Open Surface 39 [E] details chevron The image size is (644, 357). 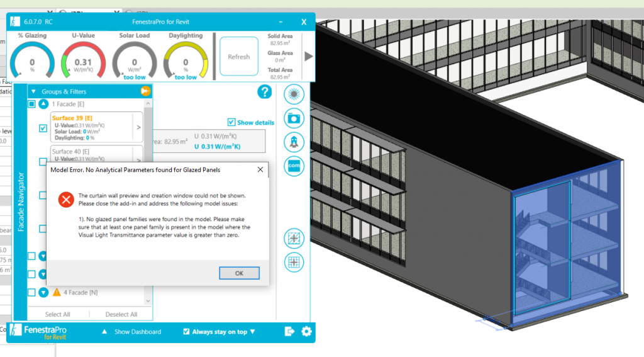click(x=138, y=127)
